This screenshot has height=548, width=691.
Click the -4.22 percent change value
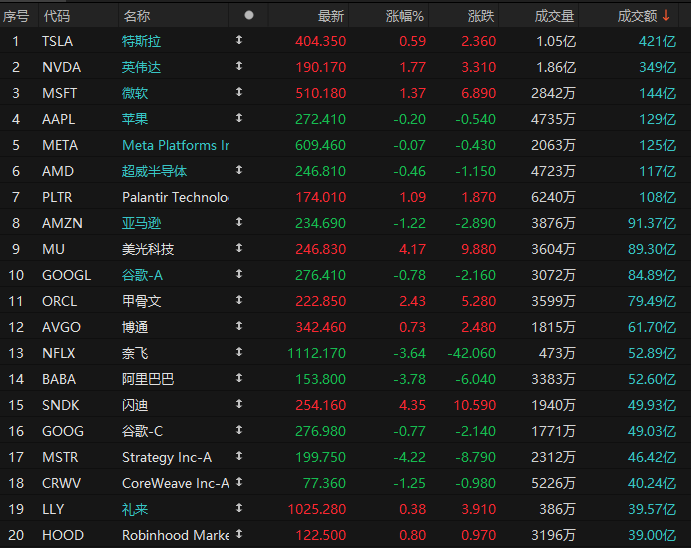[409, 457]
